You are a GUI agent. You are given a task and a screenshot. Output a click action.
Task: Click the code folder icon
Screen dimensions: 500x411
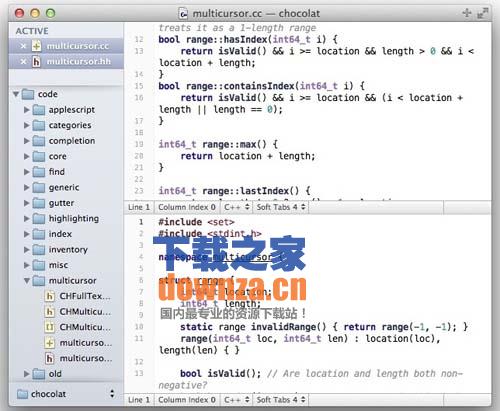pos(28,94)
